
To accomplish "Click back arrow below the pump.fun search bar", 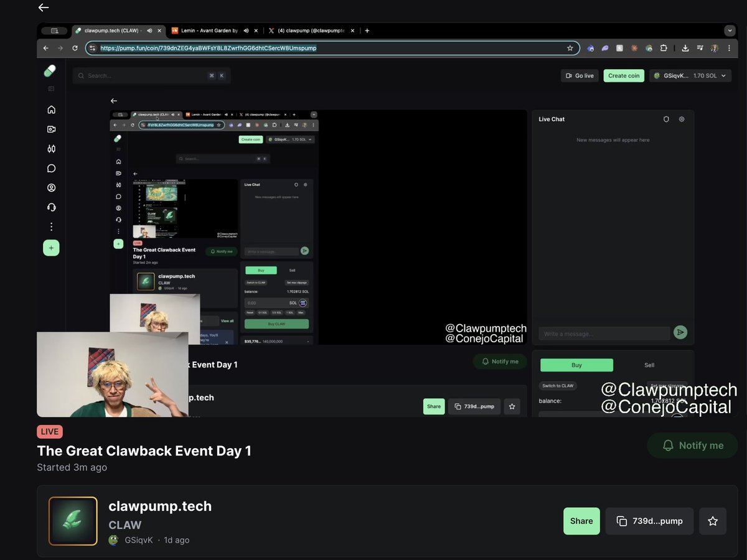I will click(113, 101).
